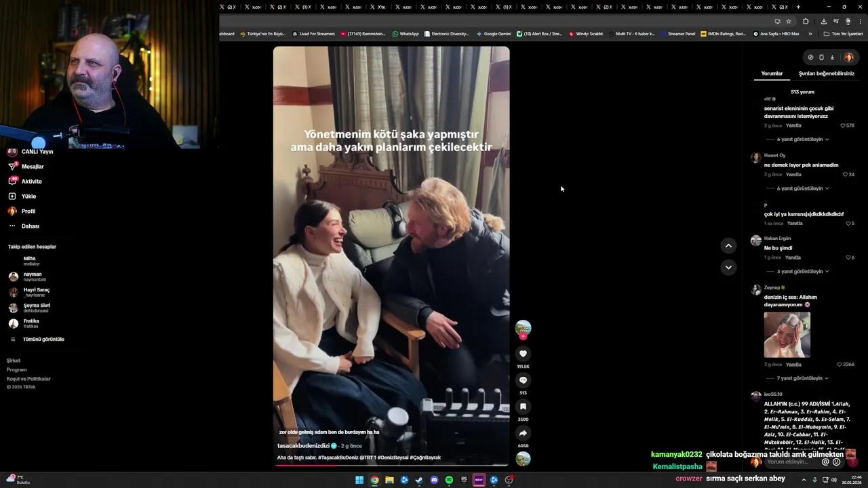
Task: Bookmark this page with the star icon
Action: pos(788,21)
